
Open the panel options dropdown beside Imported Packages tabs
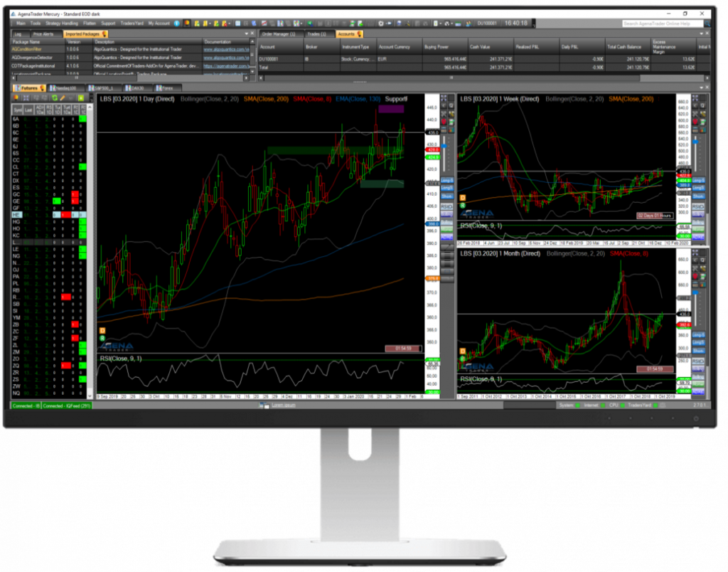247,33
